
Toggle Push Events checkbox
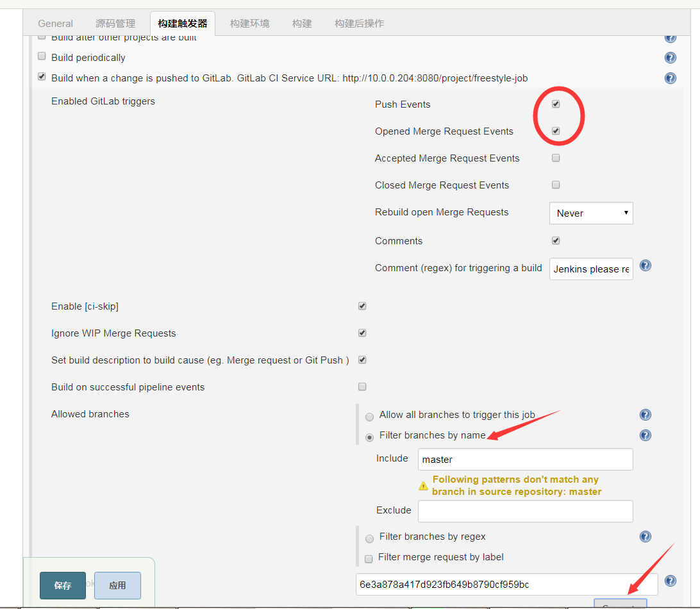[556, 104]
